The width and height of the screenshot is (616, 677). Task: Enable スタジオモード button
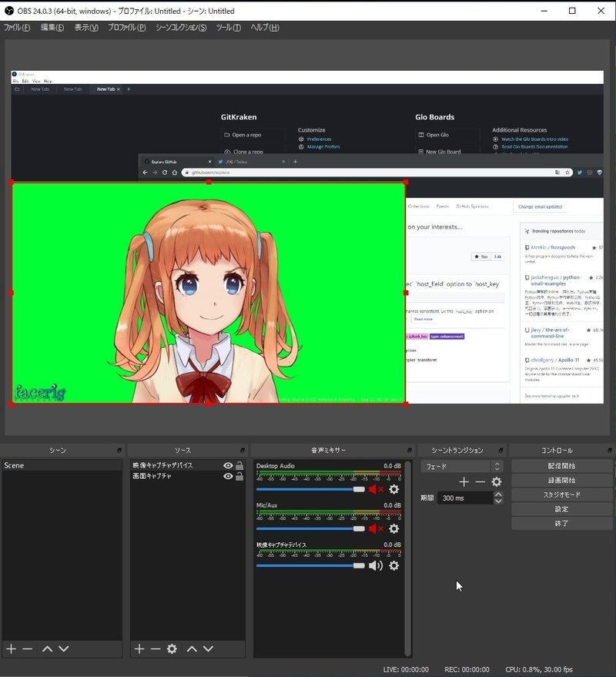(x=561, y=494)
